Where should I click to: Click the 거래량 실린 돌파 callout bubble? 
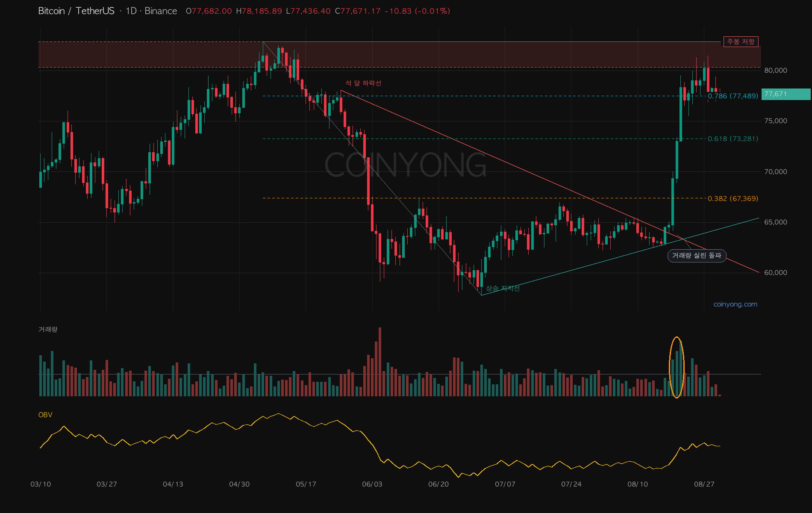point(697,256)
